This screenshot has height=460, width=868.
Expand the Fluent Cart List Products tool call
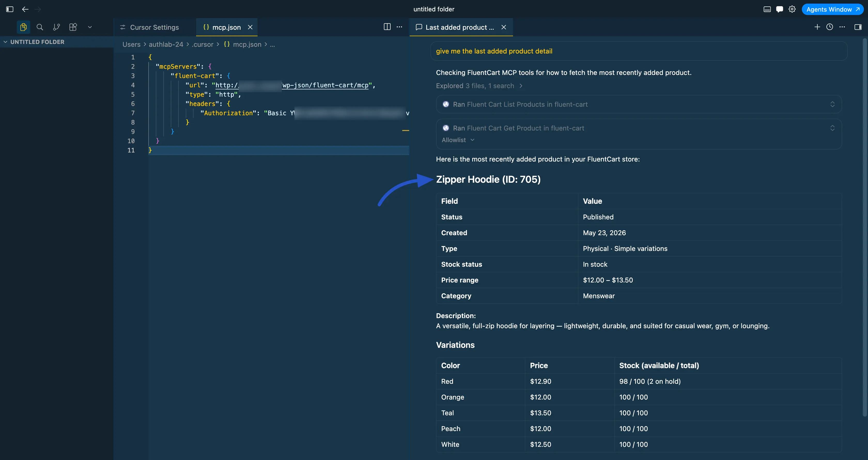pyautogui.click(x=832, y=104)
